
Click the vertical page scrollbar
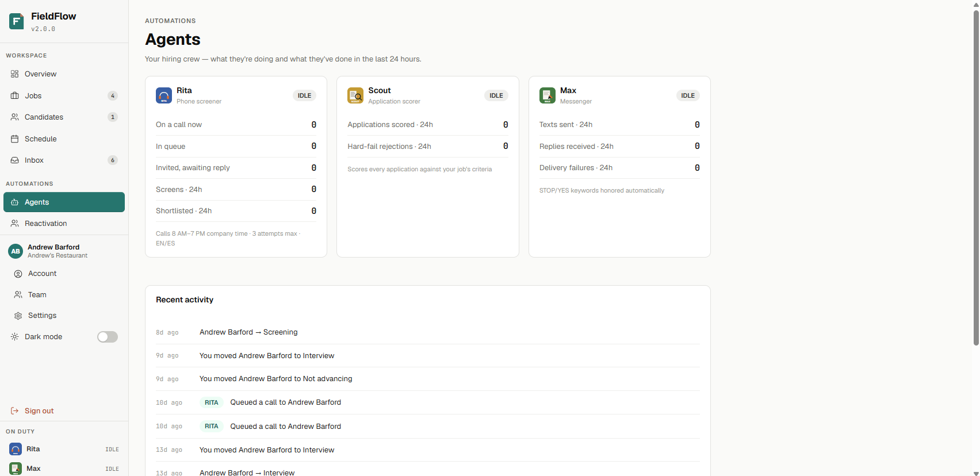click(976, 177)
